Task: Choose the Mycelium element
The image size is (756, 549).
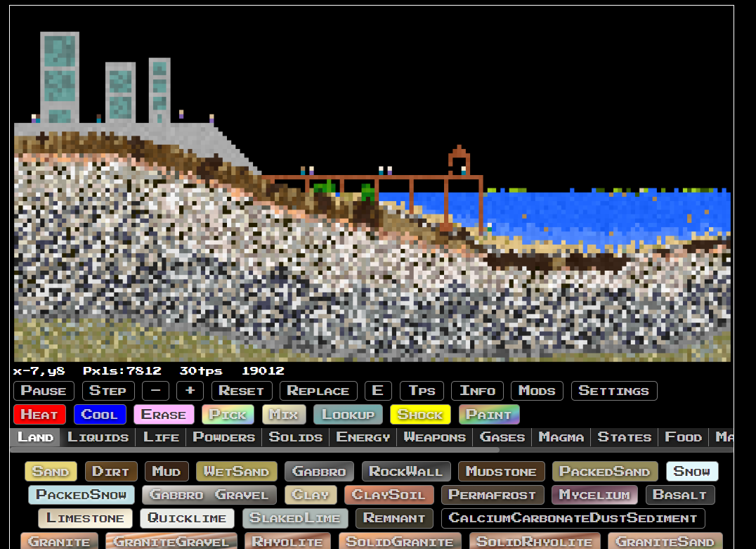Action: (594, 495)
